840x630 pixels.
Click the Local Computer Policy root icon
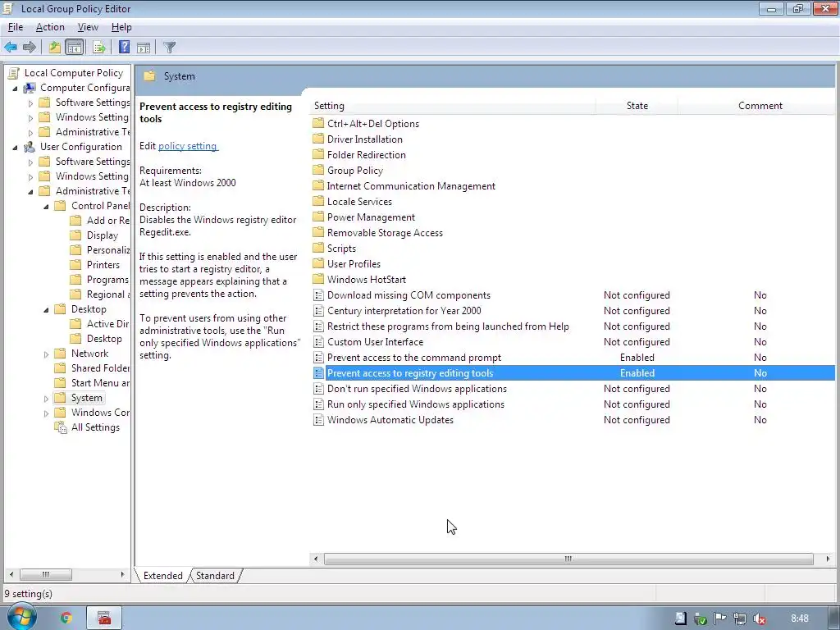(14, 73)
